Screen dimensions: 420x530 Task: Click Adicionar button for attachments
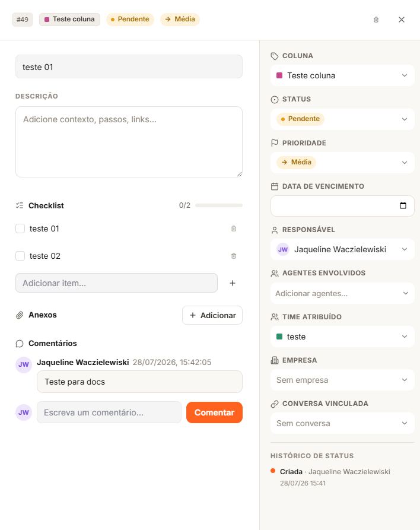212,315
